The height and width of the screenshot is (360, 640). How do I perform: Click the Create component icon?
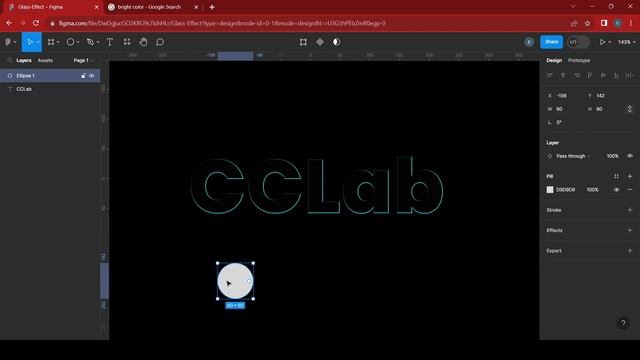tap(320, 42)
